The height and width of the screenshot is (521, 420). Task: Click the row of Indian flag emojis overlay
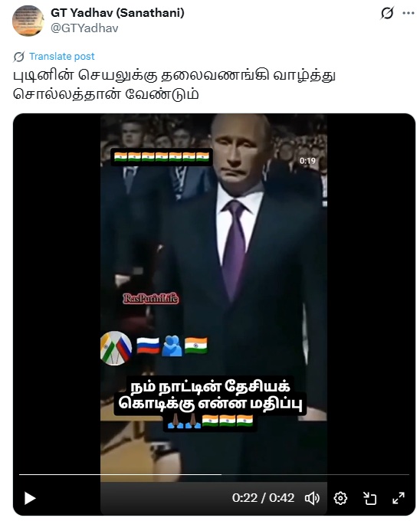[x=162, y=157]
